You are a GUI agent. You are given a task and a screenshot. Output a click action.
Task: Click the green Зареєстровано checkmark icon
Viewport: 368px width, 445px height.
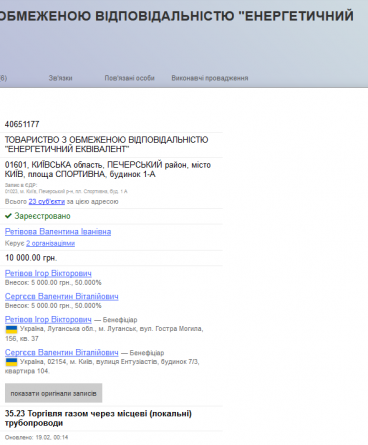(8, 216)
